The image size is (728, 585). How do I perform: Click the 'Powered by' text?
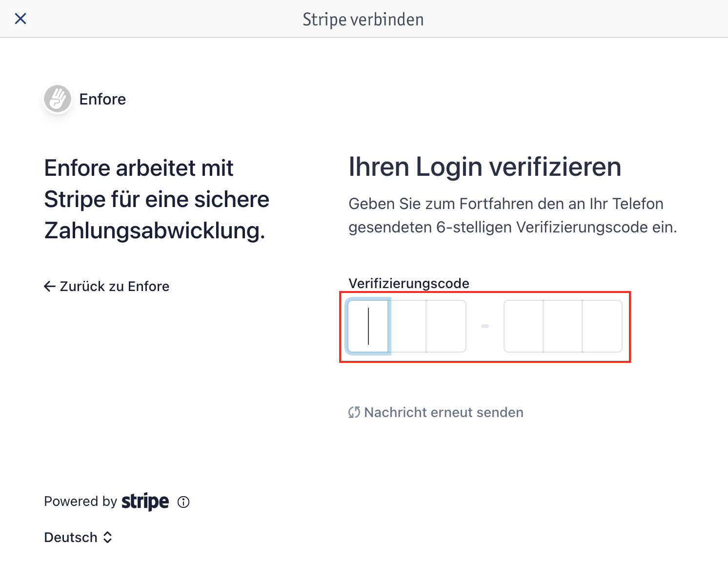click(x=81, y=501)
